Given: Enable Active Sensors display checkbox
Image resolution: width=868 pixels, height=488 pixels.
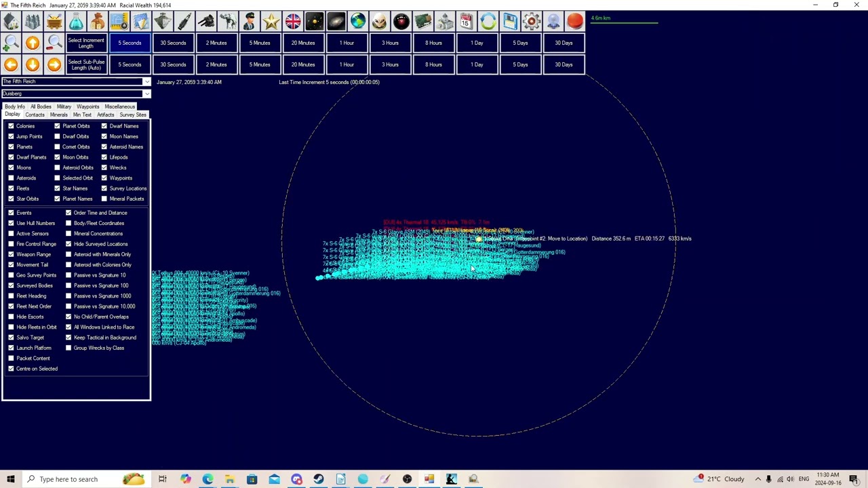Looking at the screenshot, I should tap(11, 234).
